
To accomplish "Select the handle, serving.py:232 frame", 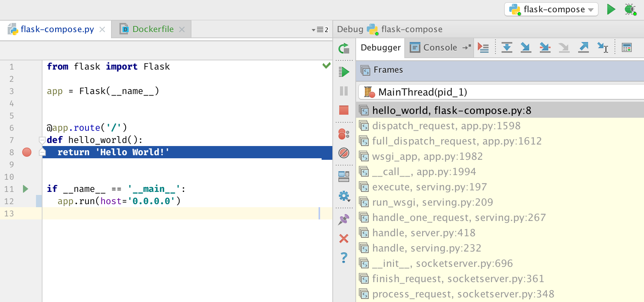I will pos(501,248).
